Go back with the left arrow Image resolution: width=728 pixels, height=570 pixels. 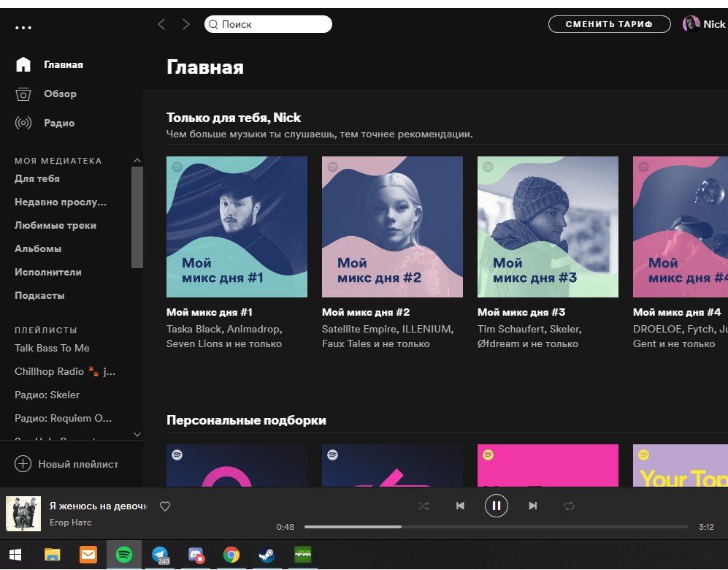[161, 24]
